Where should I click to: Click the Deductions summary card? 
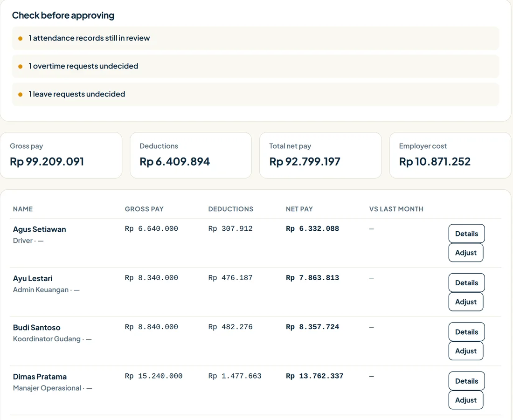click(191, 155)
